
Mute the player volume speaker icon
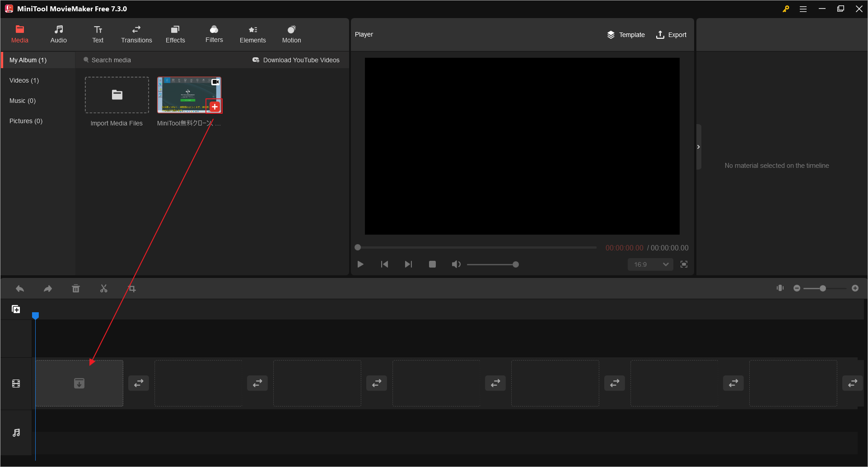pos(456,264)
